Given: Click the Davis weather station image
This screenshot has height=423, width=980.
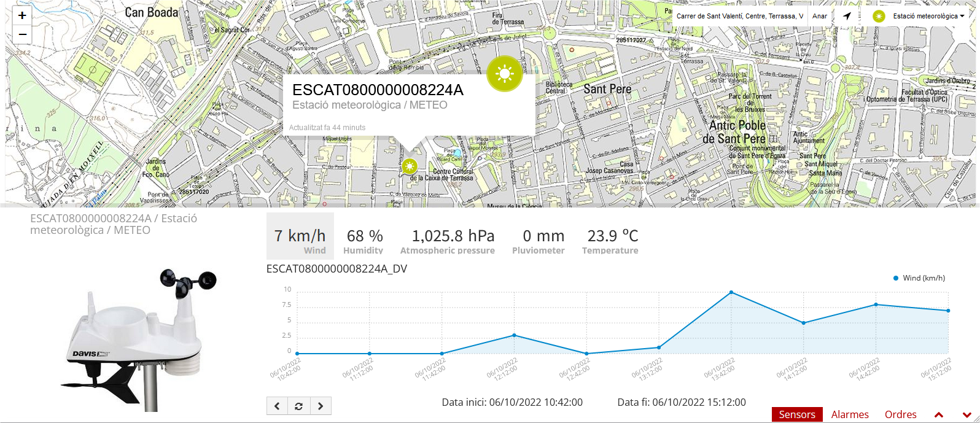Looking at the screenshot, I should click(140, 340).
